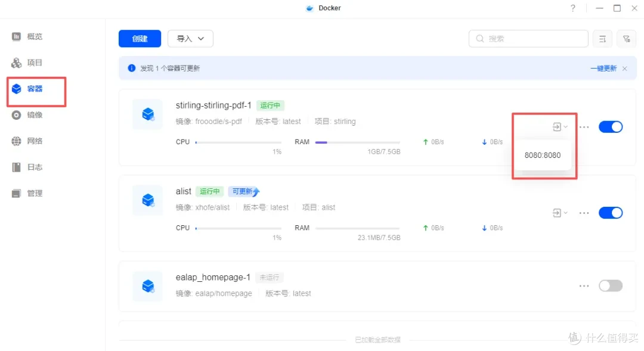The width and height of the screenshot is (644, 351).
Task: Turn on the ealap_homepage-1 container switch
Action: click(x=611, y=285)
